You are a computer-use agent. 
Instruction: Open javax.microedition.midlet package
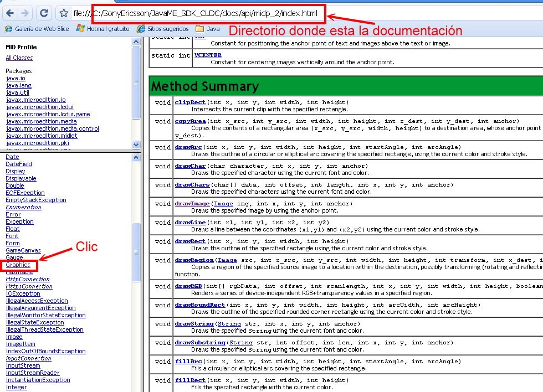[42, 136]
